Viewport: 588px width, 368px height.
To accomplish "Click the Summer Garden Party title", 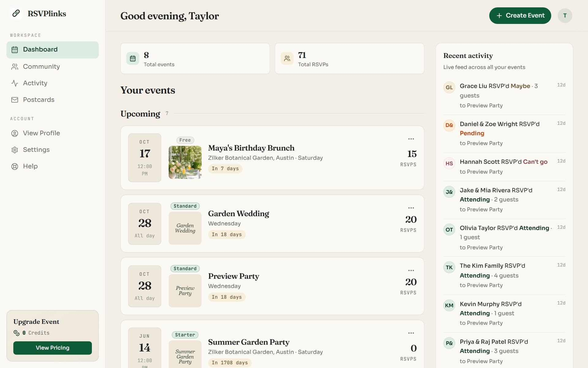I will point(249,342).
